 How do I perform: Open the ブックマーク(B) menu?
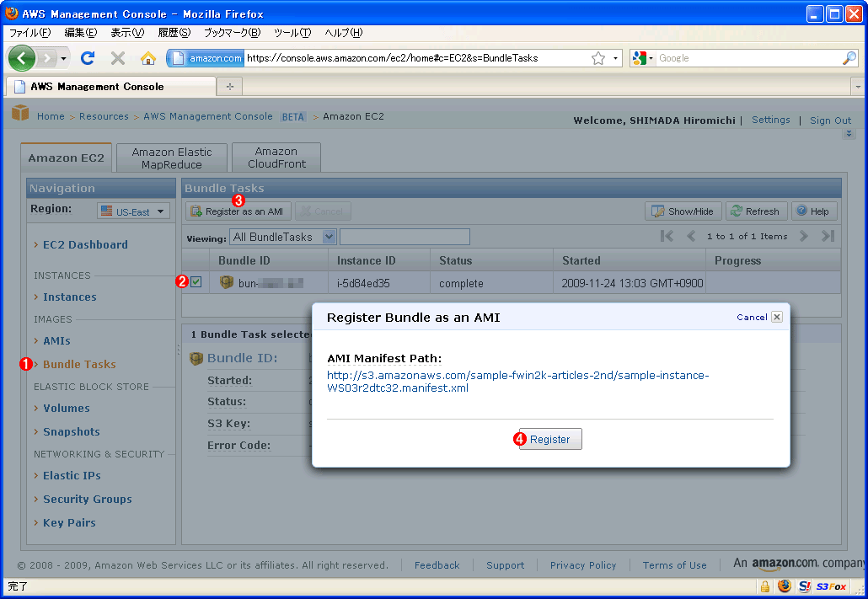[x=232, y=33]
